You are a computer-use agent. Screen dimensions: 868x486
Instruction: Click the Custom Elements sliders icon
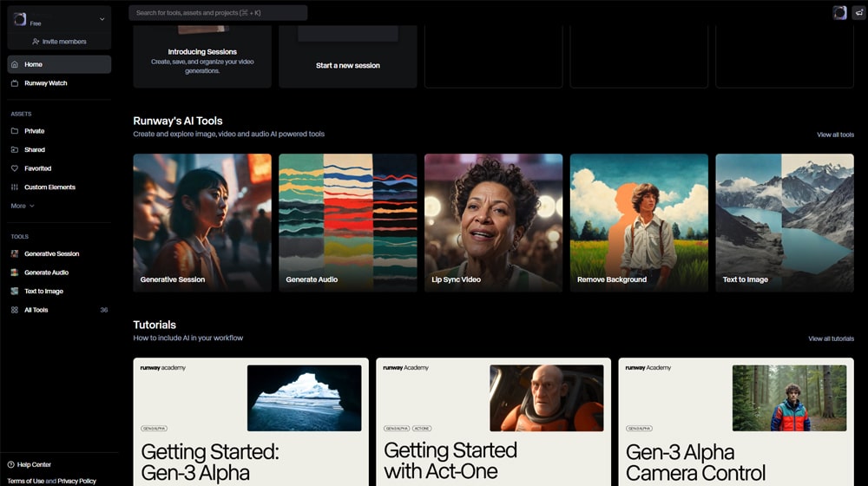coord(15,187)
